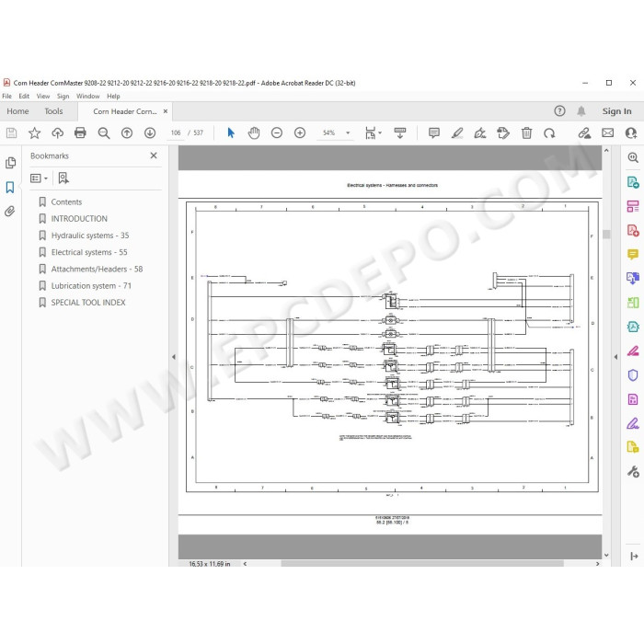Choose the selection arrow tool
Image resolution: width=644 pixels, height=644 pixels.
231,132
